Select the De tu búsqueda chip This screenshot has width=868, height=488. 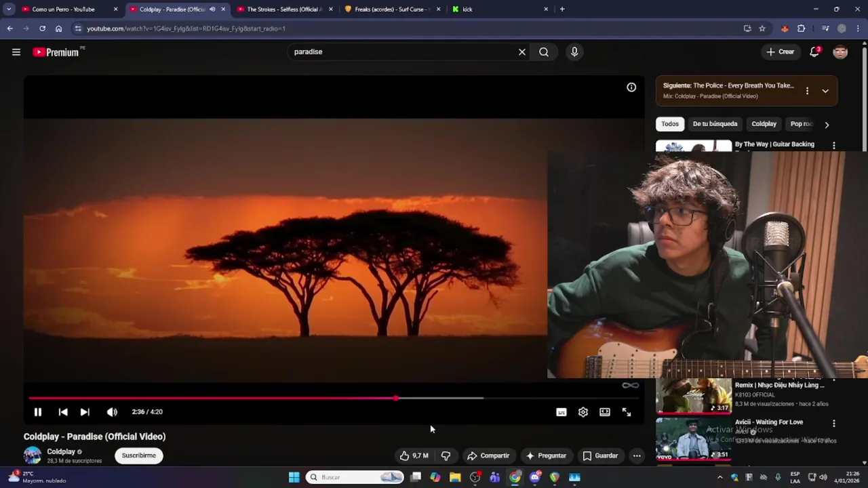click(715, 124)
